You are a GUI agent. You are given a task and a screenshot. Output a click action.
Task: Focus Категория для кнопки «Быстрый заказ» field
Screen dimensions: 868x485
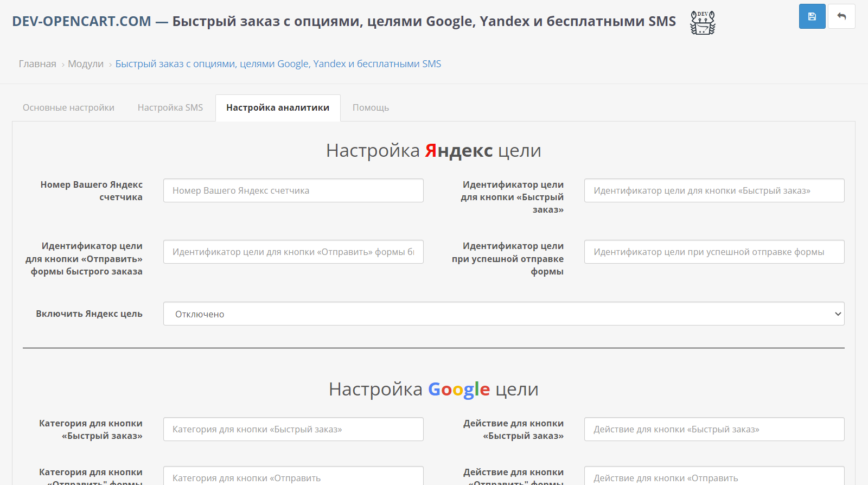click(293, 429)
